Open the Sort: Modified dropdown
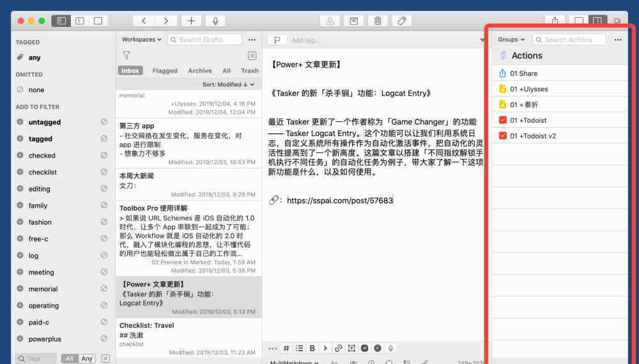Image resolution: width=639 pixels, height=364 pixels. [228, 84]
